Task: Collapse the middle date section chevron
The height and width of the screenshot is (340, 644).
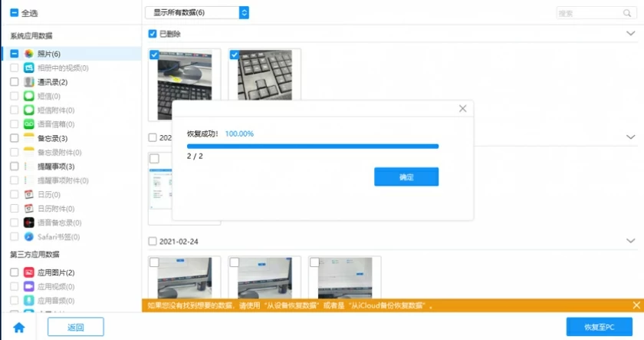Action: 630,137
